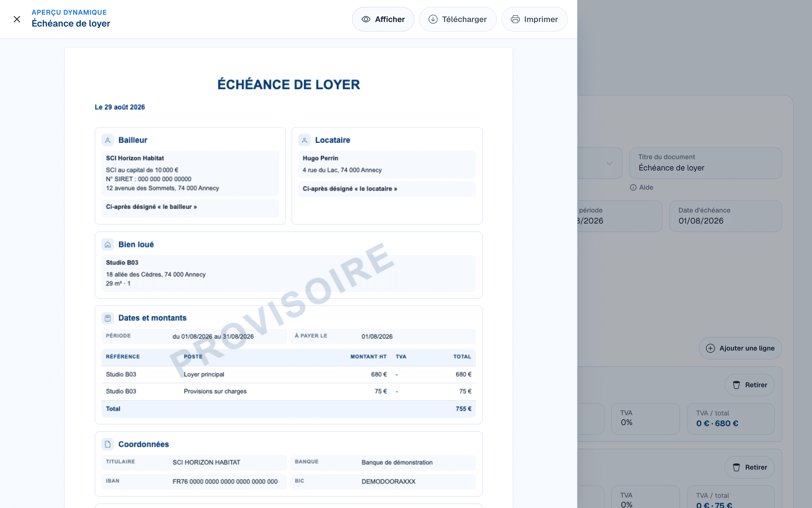
Task: Click the ÉCHÉANCE DE LOYER document heading
Action: click(x=288, y=84)
